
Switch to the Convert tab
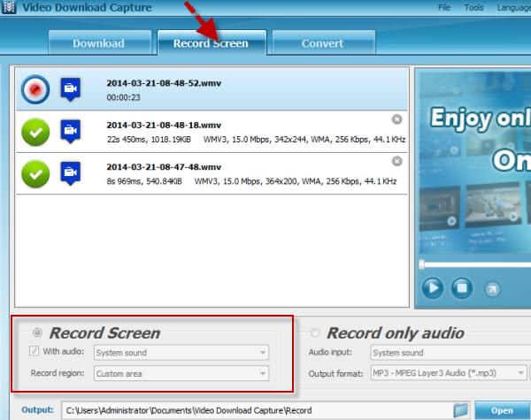[323, 42]
